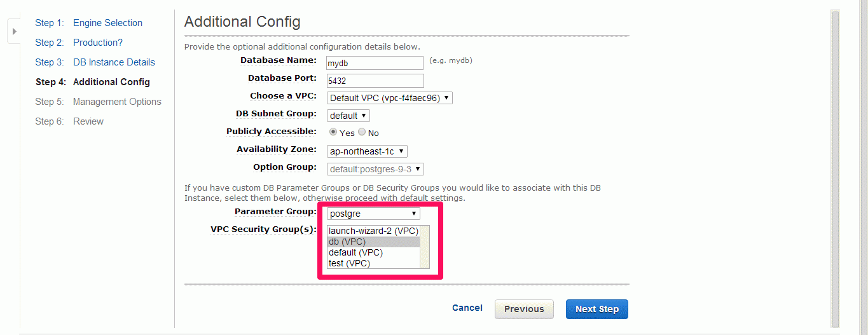Expand the Availability Zone dropdown
This screenshot has width=868, height=335.
click(367, 151)
